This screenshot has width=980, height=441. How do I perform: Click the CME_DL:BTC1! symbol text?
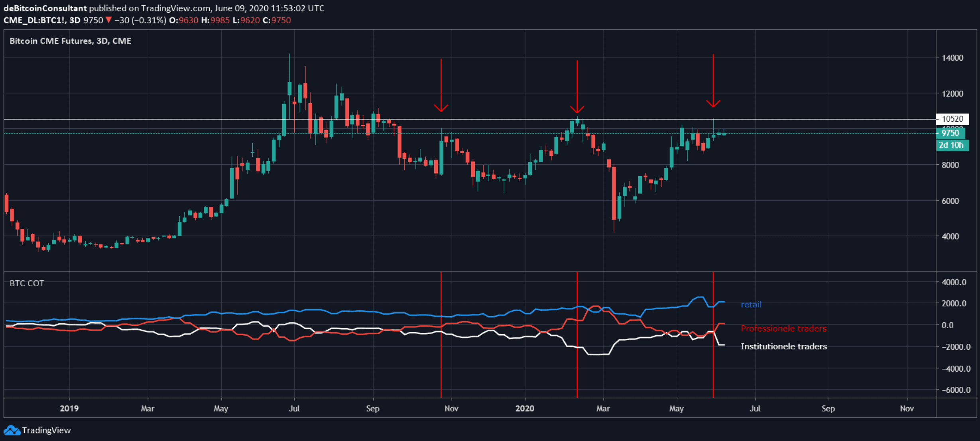pos(35,20)
